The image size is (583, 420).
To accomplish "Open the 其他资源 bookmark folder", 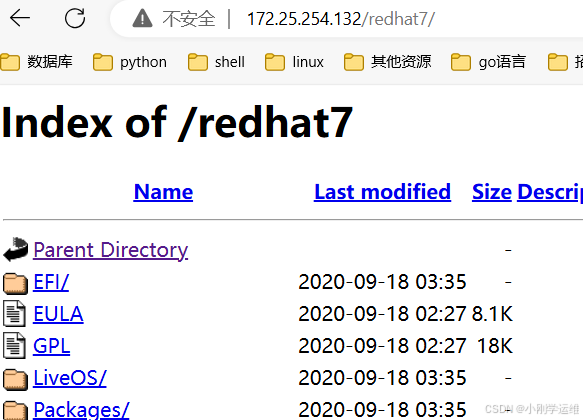I will point(387,62).
